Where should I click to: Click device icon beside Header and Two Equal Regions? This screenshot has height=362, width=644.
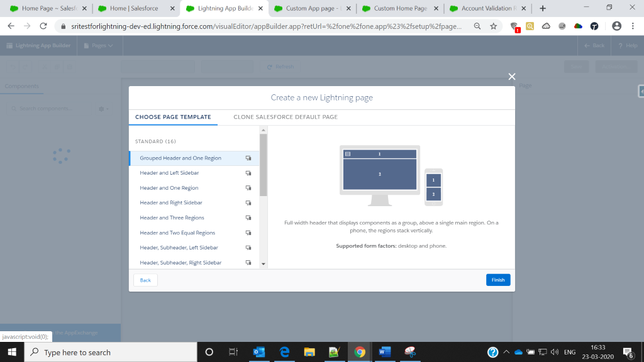coord(248,233)
